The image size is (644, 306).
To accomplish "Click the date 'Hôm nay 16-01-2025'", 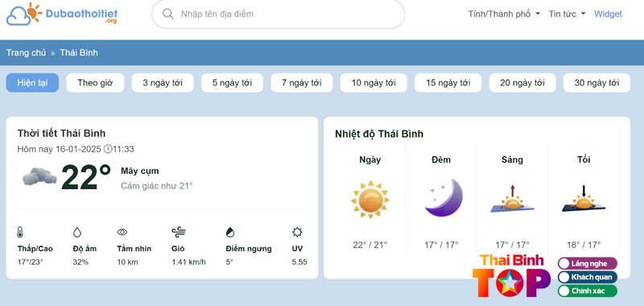I will [59, 149].
